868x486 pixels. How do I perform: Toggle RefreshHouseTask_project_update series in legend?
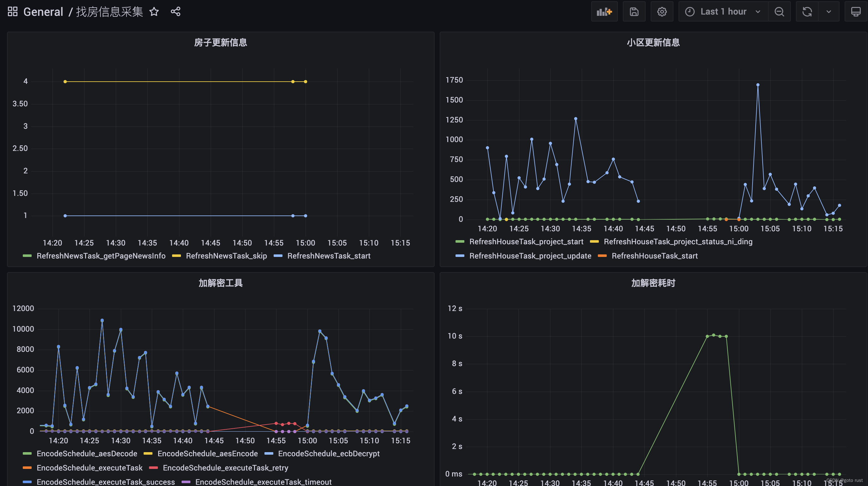tap(530, 256)
